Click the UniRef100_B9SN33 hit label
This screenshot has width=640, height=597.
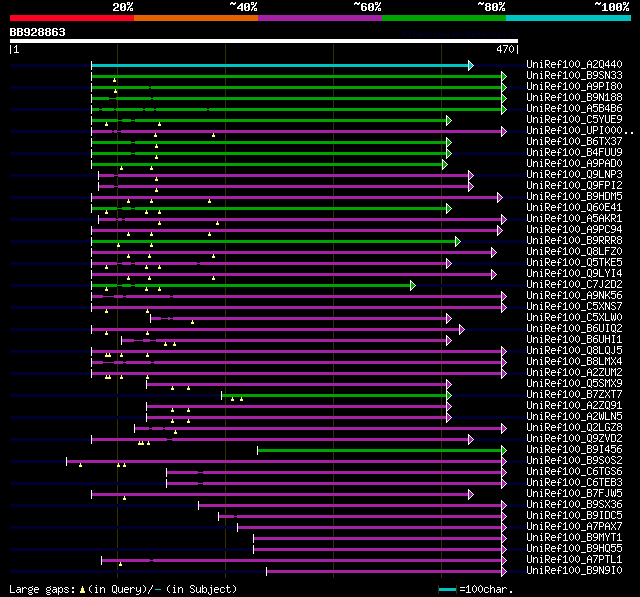pyautogui.click(x=574, y=75)
